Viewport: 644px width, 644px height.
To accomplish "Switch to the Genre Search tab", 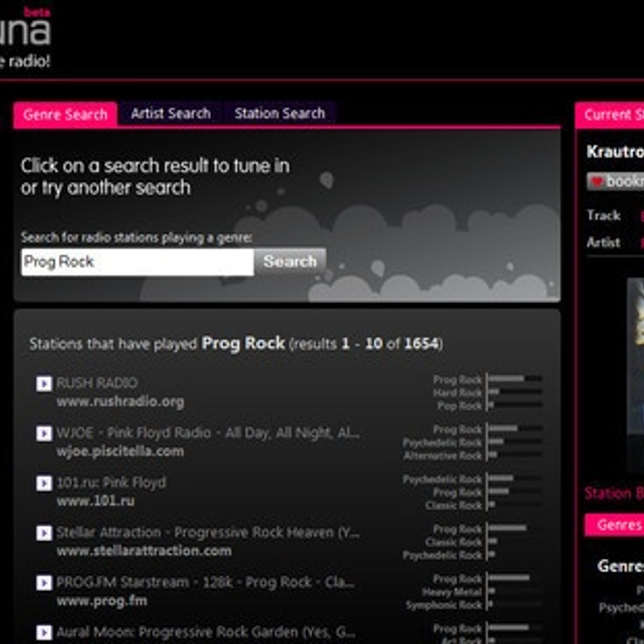I will pos(65,115).
